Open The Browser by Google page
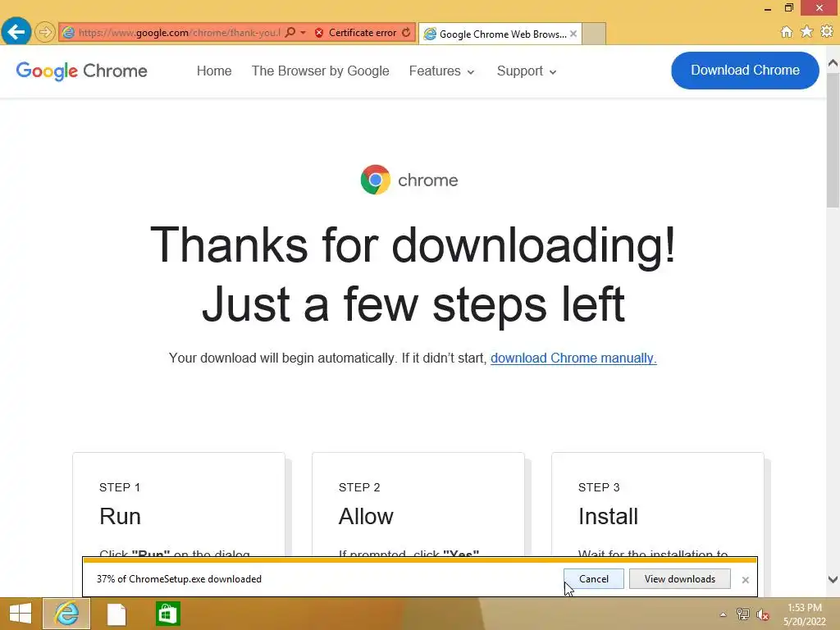The width and height of the screenshot is (840, 630). click(321, 71)
